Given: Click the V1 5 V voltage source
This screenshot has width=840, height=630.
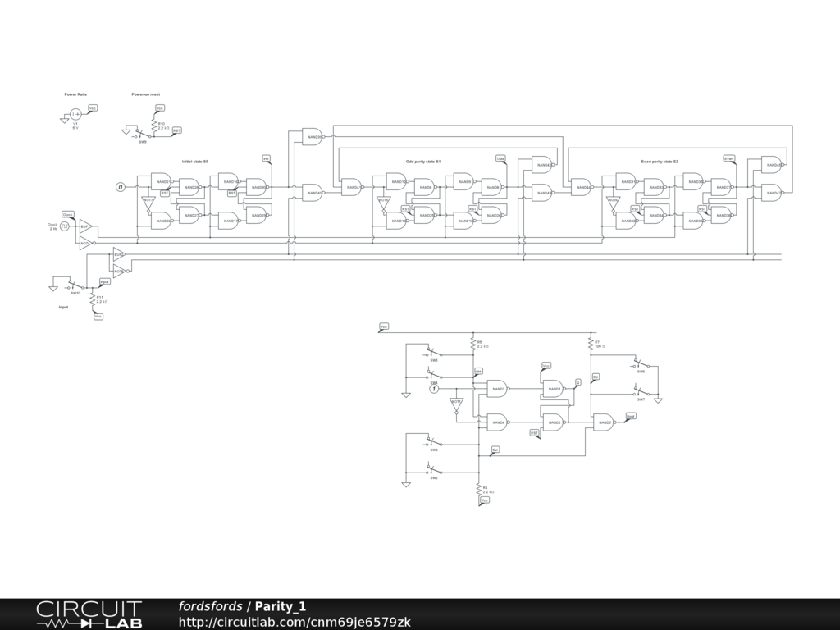Looking at the screenshot, I should [75, 114].
